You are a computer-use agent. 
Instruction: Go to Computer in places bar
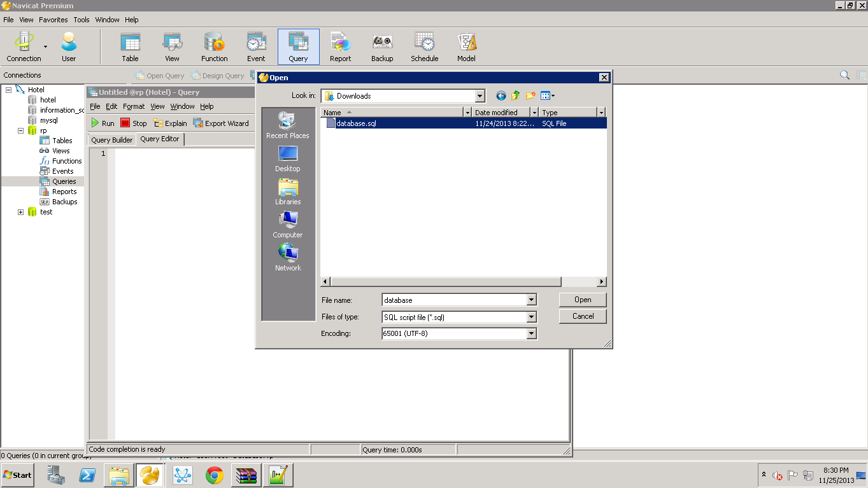pyautogui.click(x=288, y=225)
